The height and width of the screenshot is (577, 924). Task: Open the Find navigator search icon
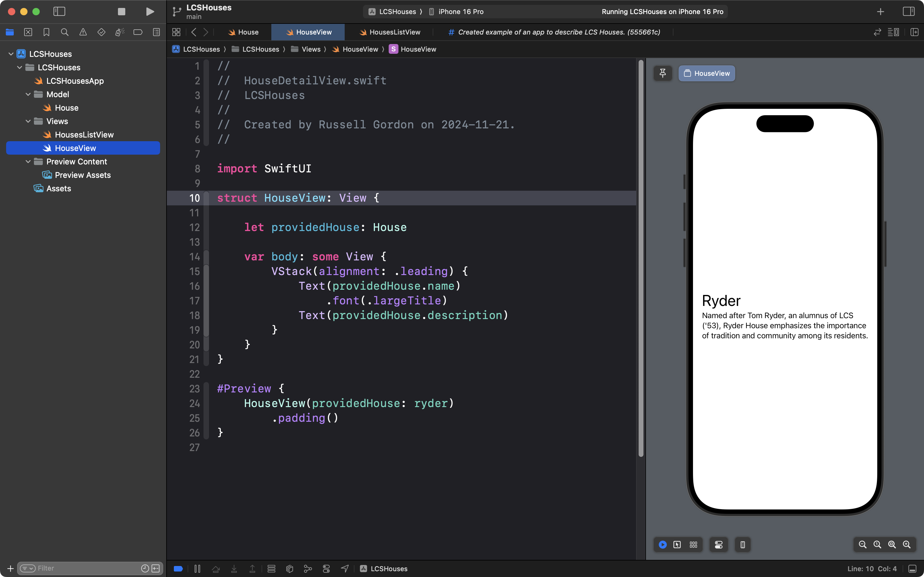(x=64, y=32)
